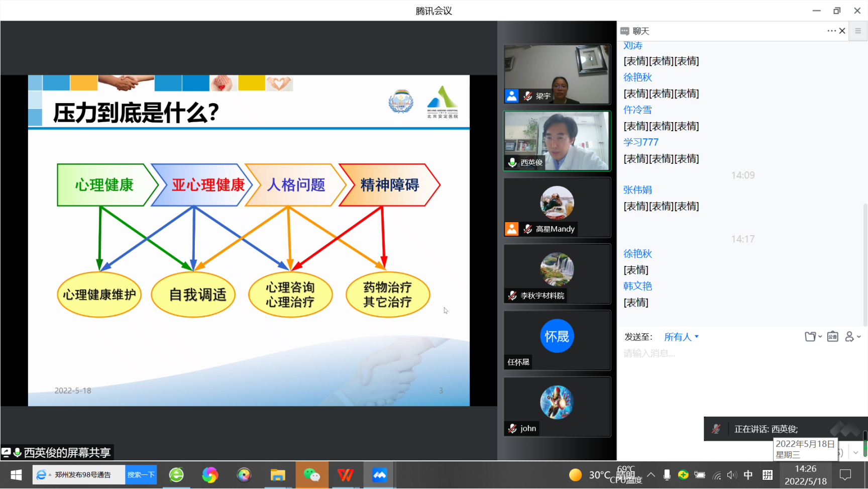Screen dimensions: 868x489
Task: Show hidden system tray icons
Action: coord(651,475)
